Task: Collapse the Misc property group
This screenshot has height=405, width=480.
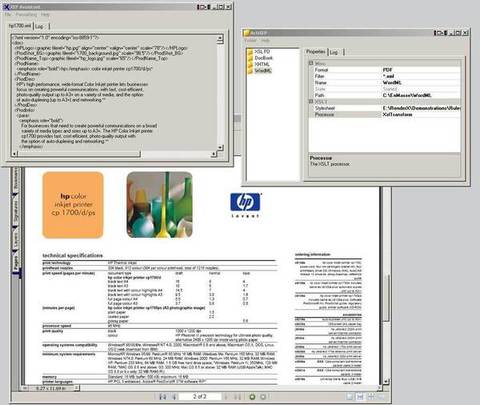Action: point(311,63)
